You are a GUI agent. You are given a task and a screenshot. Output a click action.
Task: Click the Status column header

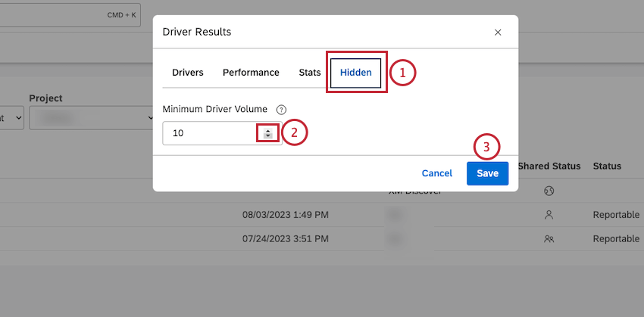(x=607, y=166)
